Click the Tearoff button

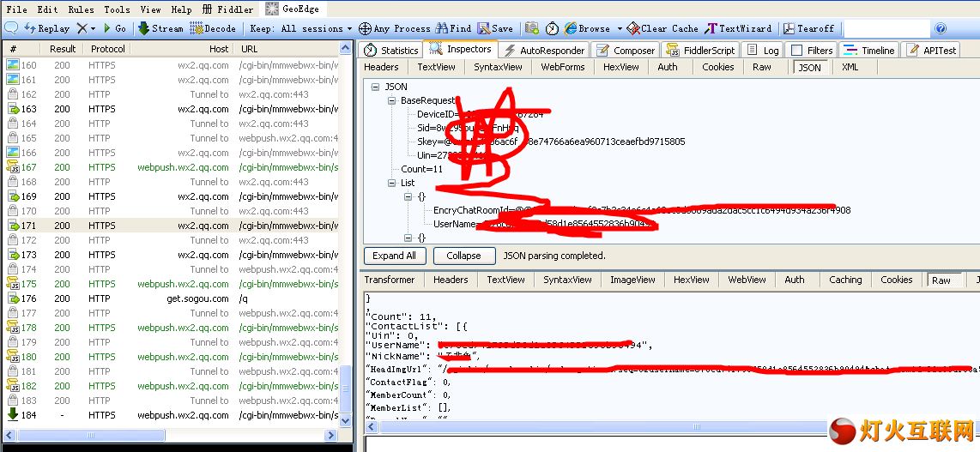[808, 28]
